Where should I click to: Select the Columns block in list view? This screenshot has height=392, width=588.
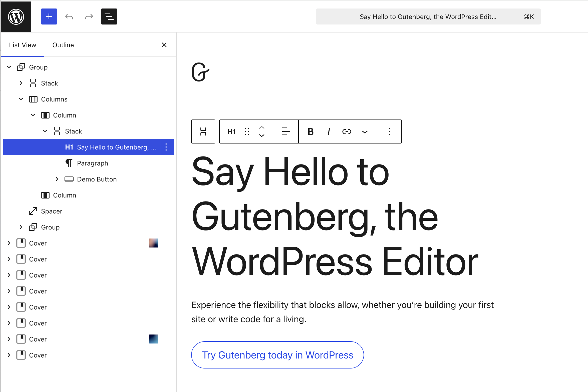pos(89,99)
